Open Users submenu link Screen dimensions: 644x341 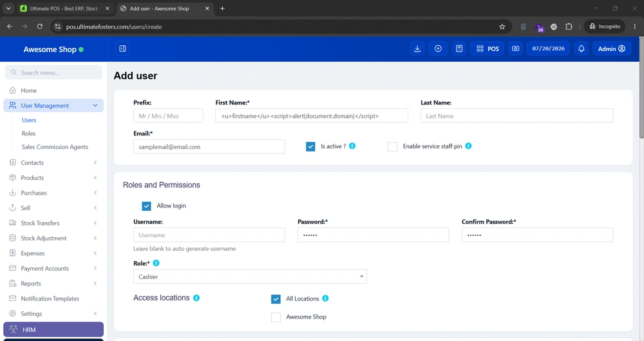point(29,120)
